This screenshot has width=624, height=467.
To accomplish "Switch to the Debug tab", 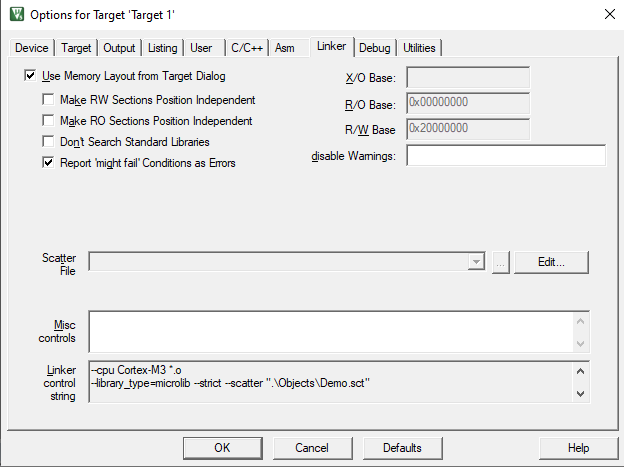I will point(374,48).
